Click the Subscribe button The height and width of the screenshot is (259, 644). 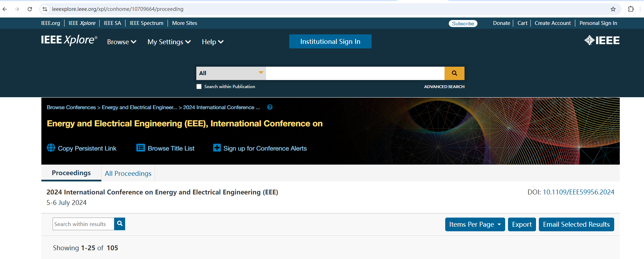click(x=463, y=24)
